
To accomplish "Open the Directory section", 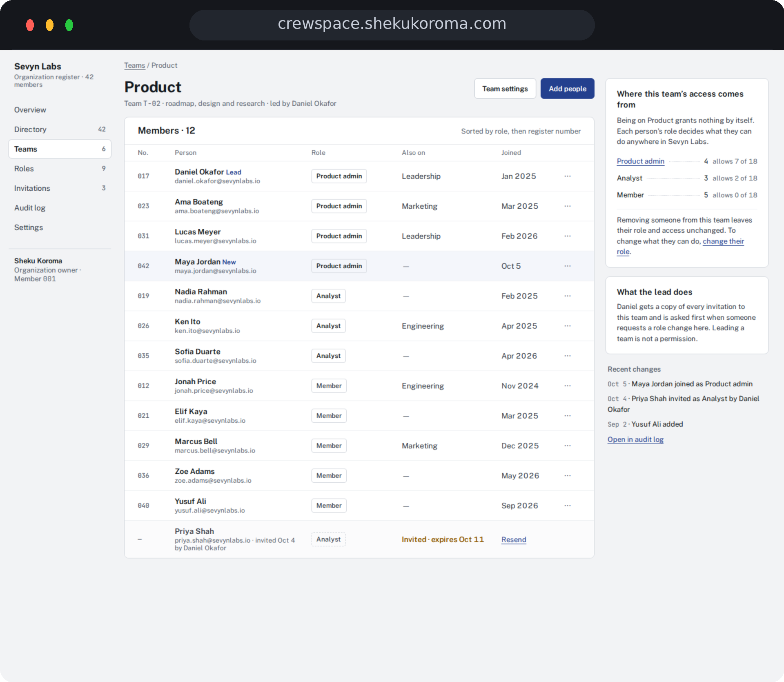I will 60,129.
